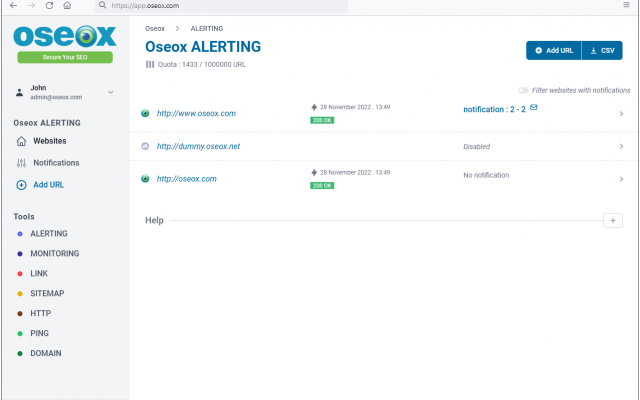Click the 200 OK badge for www.oseox.com
The height and width of the screenshot is (400, 640).
pos(322,120)
